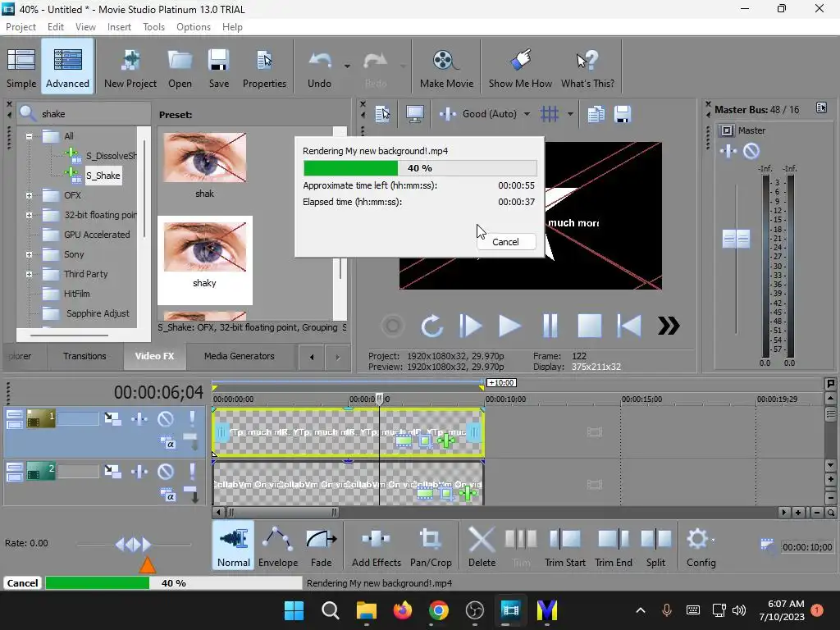840x630 pixels.
Task: Switch to the Media Generators tab
Action: 239,356
